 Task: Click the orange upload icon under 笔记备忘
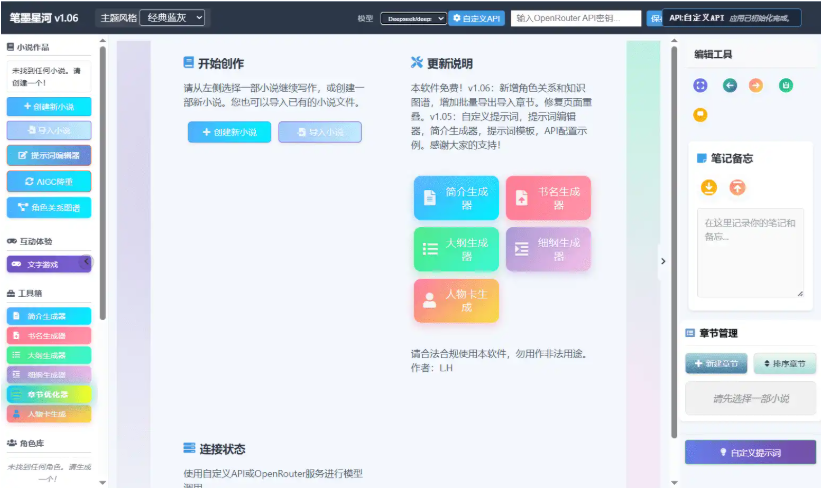click(x=737, y=187)
